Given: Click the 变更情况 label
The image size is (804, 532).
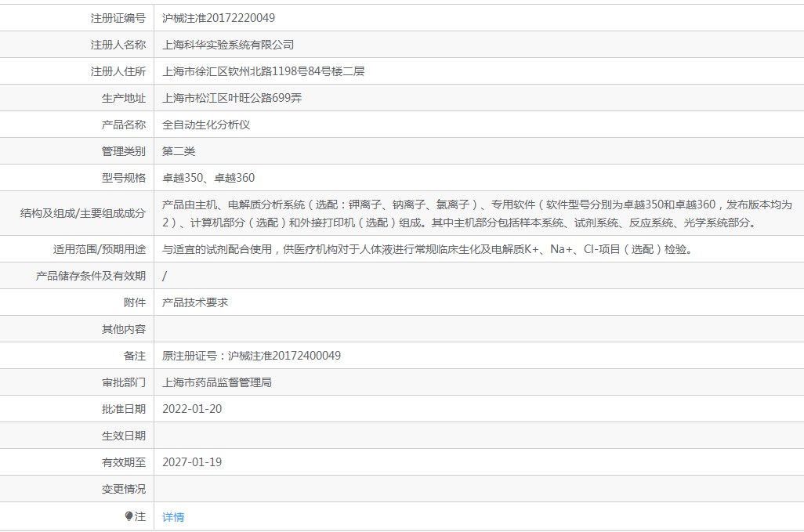Looking at the screenshot, I should (124, 489).
